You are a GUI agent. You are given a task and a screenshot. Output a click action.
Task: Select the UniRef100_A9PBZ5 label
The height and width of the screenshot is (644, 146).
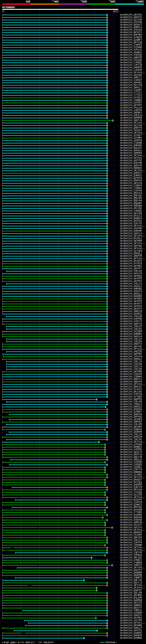click(x=131, y=67)
